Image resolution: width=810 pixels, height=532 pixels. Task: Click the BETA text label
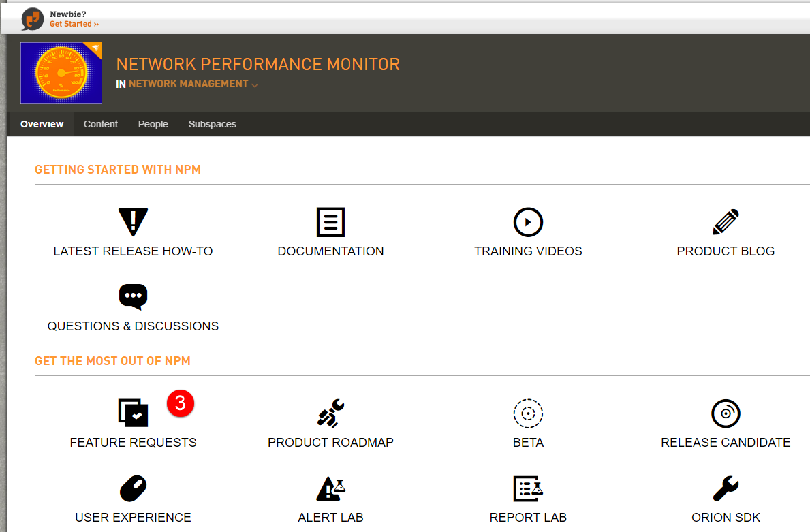[x=528, y=443]
